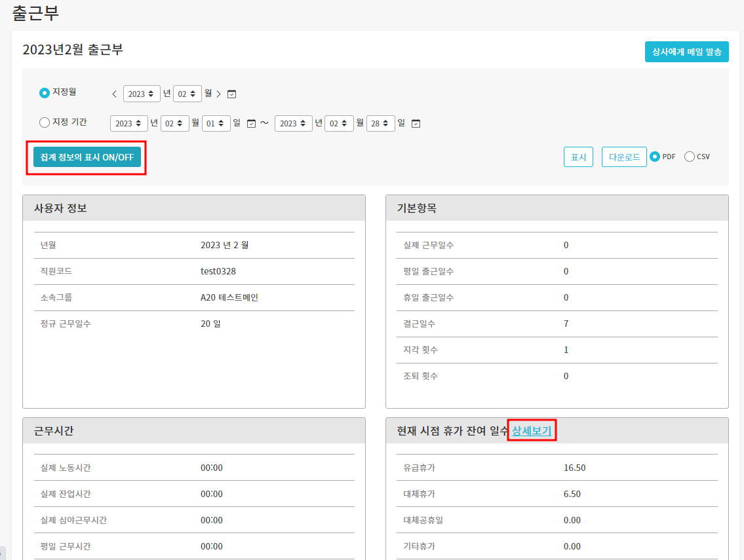Click the previous month arrow icon
The width and height of the screenshot is (744, 560).
(x=114, y=94)
